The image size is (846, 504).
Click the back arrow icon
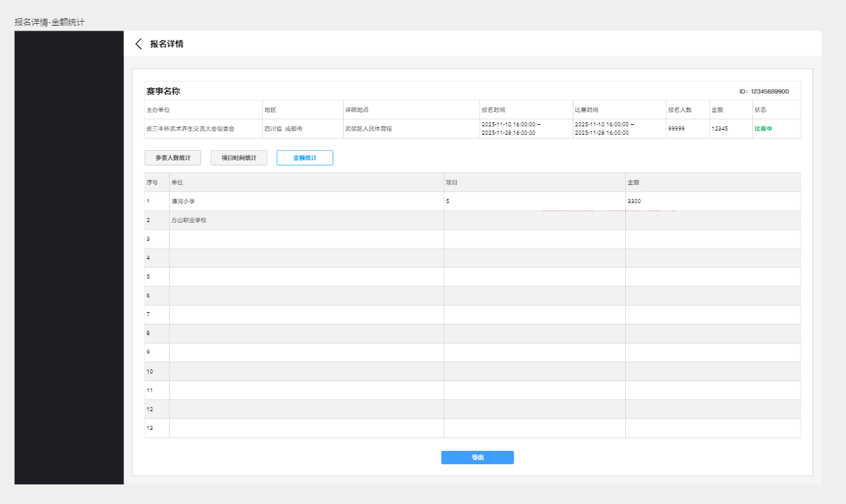point(138,44)
